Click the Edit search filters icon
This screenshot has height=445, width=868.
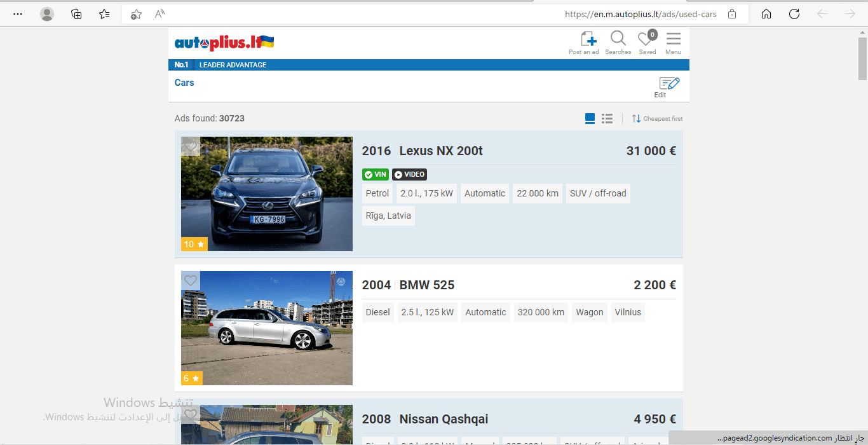tap(668, 84)
